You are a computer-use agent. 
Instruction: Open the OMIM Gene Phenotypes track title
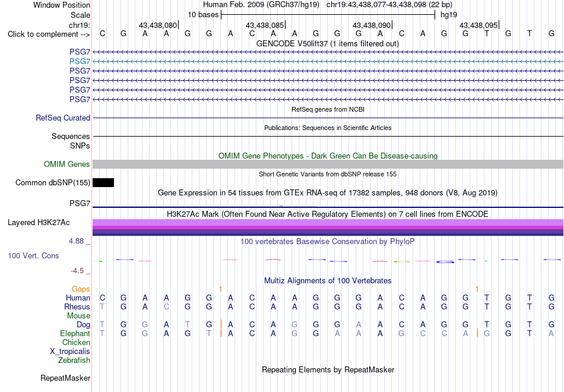pyautogui.click(x=328, y=156)
